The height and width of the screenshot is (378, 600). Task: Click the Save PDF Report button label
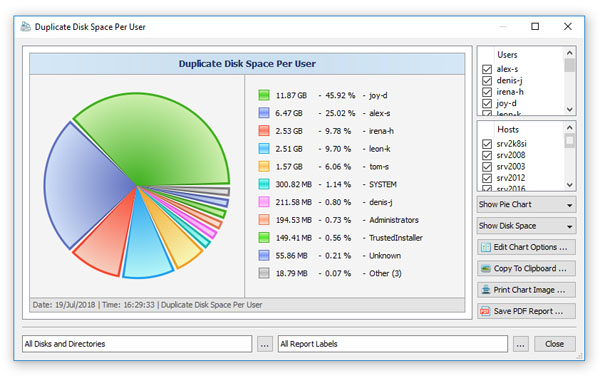(x=528, y=311)
